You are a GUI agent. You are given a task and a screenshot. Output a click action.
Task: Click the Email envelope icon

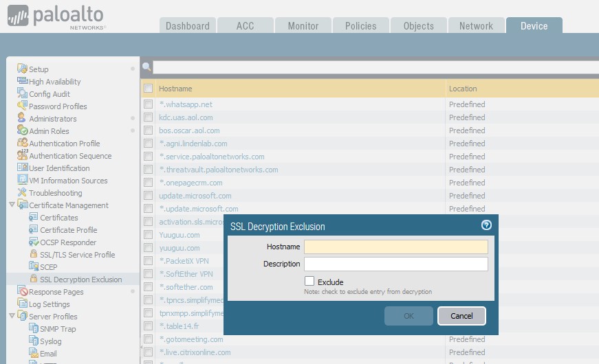tap(34, 353)
